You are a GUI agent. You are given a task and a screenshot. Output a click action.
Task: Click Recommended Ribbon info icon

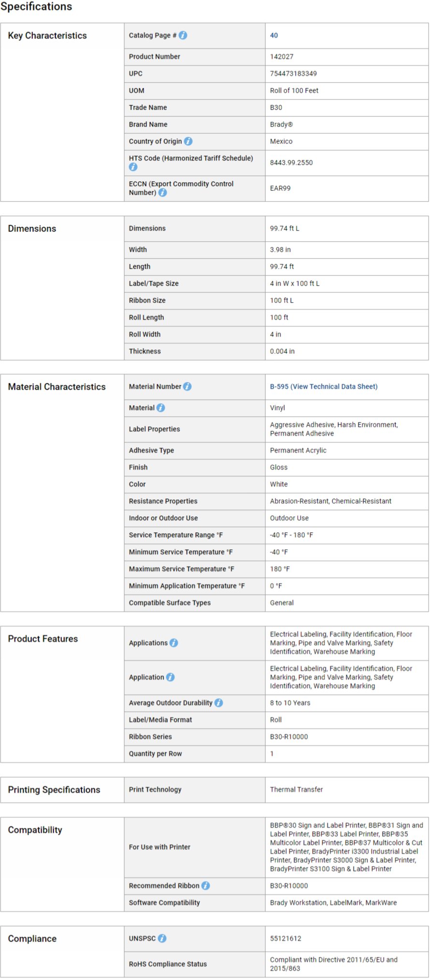(x=206, y=885)
